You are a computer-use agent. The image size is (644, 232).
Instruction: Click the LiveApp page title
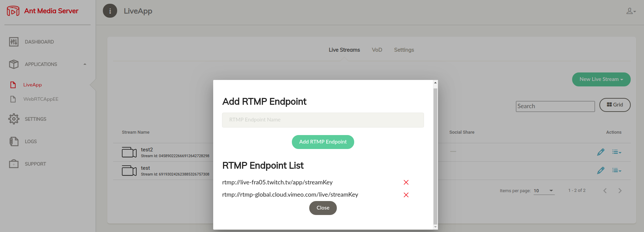[x=138, y=11]
